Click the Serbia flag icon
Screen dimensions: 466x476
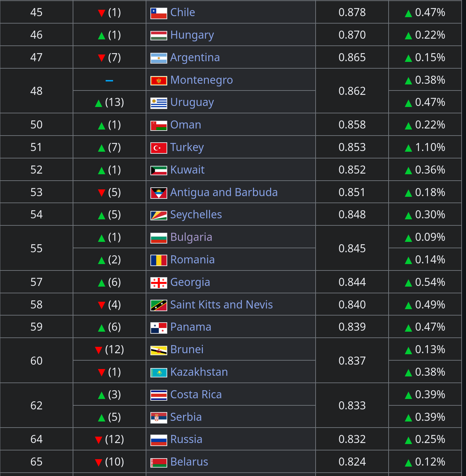coord(158,418)
